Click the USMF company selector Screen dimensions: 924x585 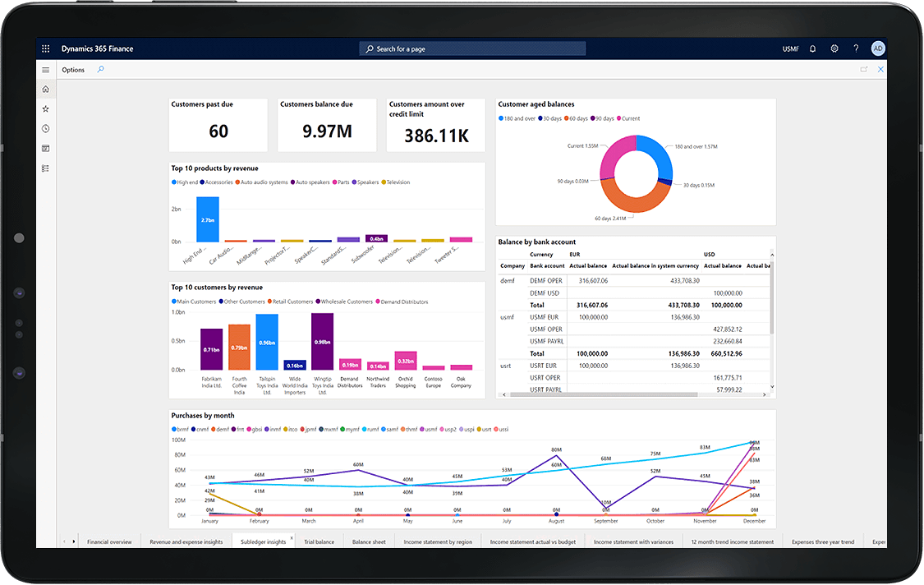click(x=790, y=49)
